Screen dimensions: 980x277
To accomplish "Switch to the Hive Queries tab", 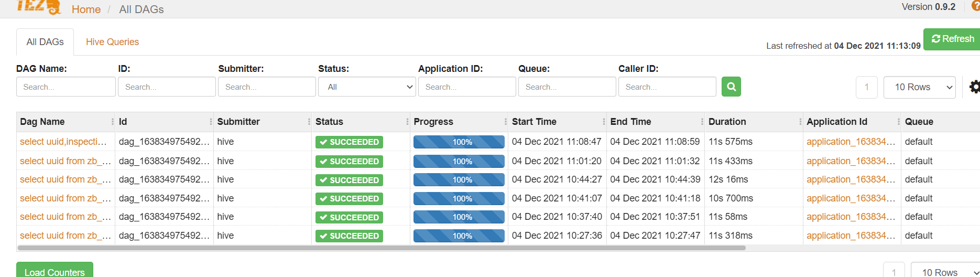I will point(112,42).
